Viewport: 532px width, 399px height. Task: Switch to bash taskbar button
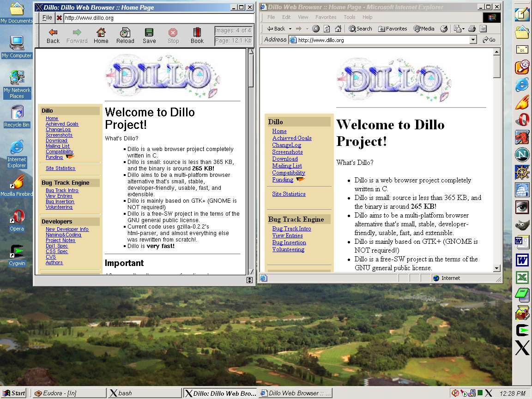(x=145, y=393)
